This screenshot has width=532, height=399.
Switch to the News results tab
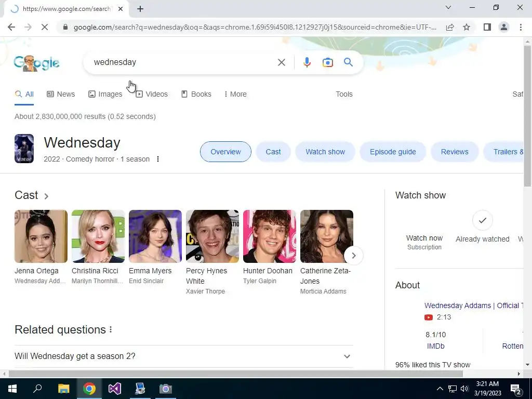[61, 95]
